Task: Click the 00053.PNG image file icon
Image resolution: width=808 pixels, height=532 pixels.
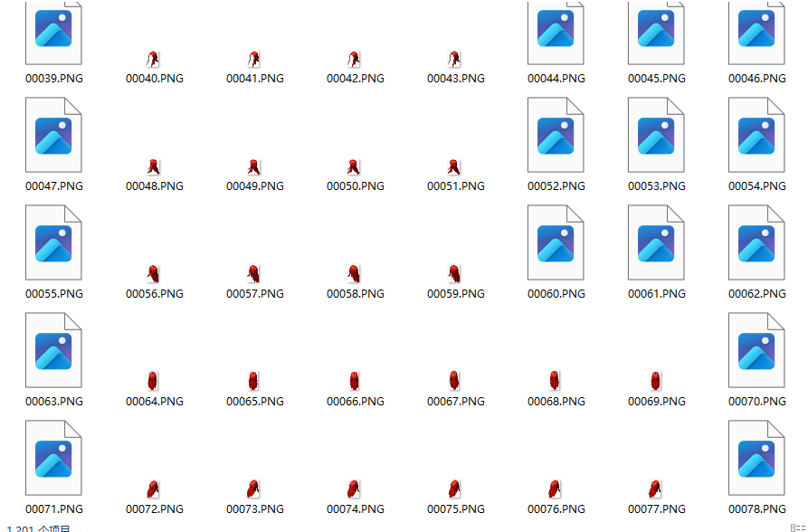Action: tap(656, 135)
